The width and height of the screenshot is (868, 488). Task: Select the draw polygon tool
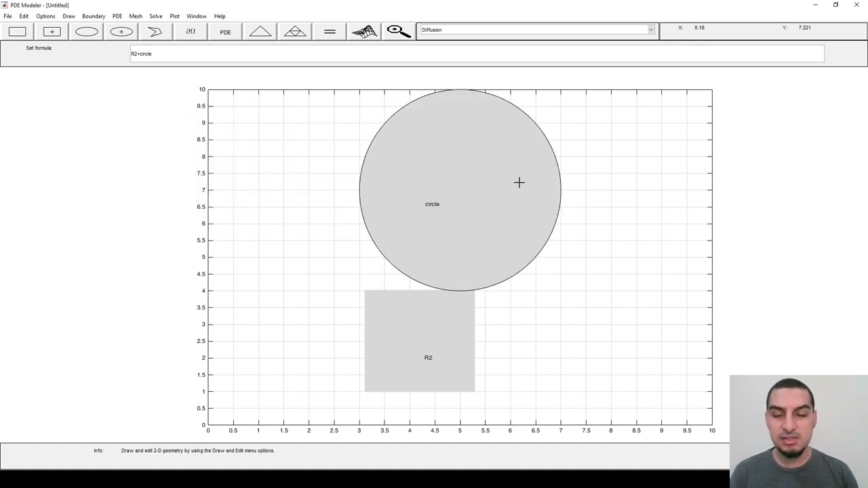pyautogui.click(x=155, y=31)
